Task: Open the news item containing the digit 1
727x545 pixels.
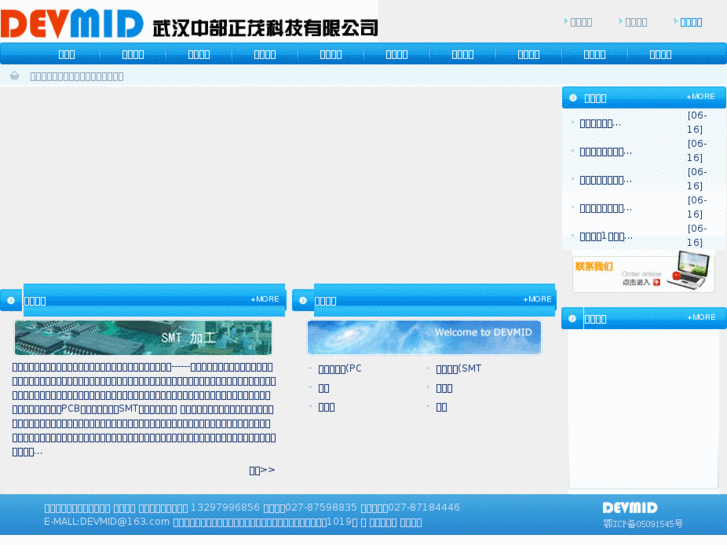Action: click(606, 237)
